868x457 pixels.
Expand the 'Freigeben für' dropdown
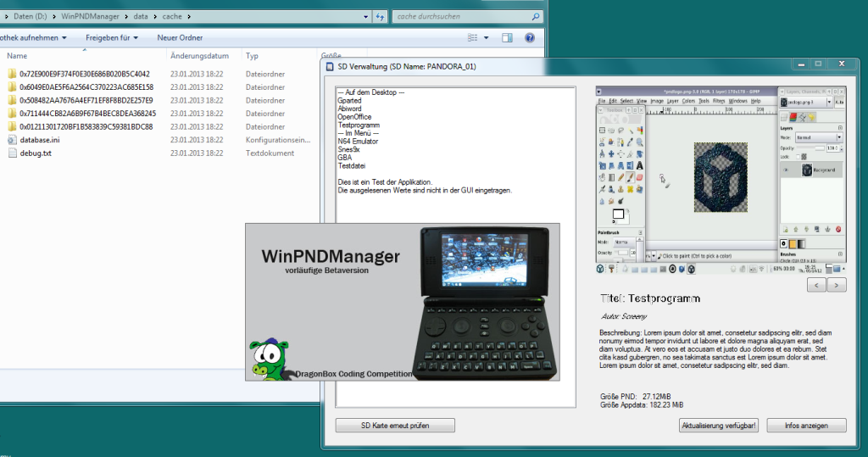point(112,38)
